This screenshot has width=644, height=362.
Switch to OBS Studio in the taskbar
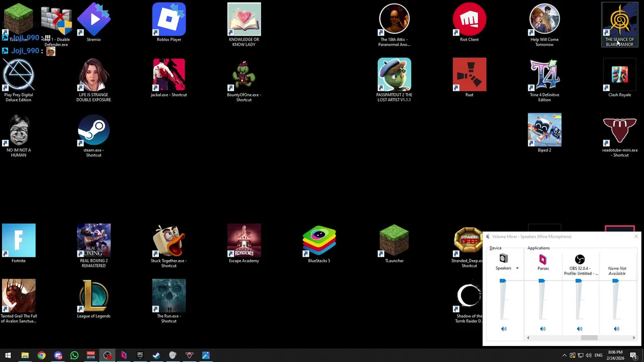click(107, 355)
